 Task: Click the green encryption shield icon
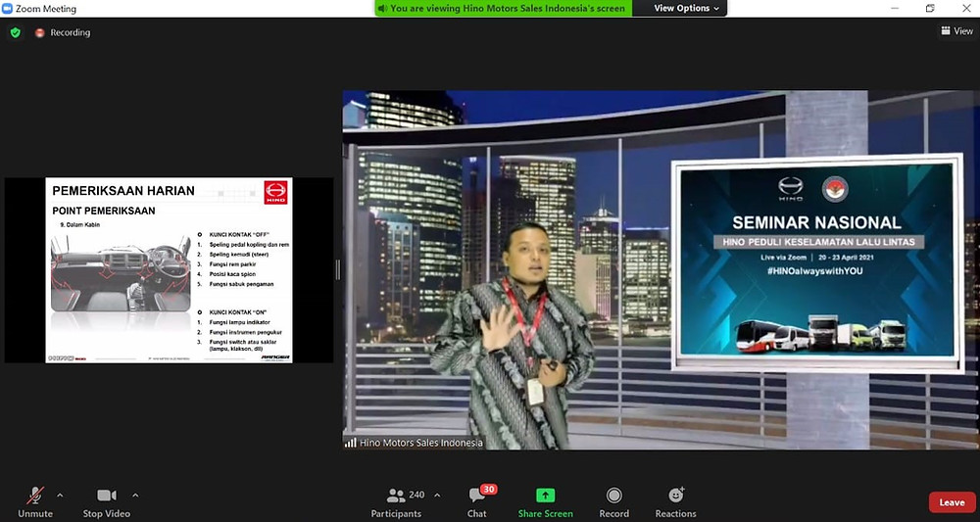[x=16, y=32]
